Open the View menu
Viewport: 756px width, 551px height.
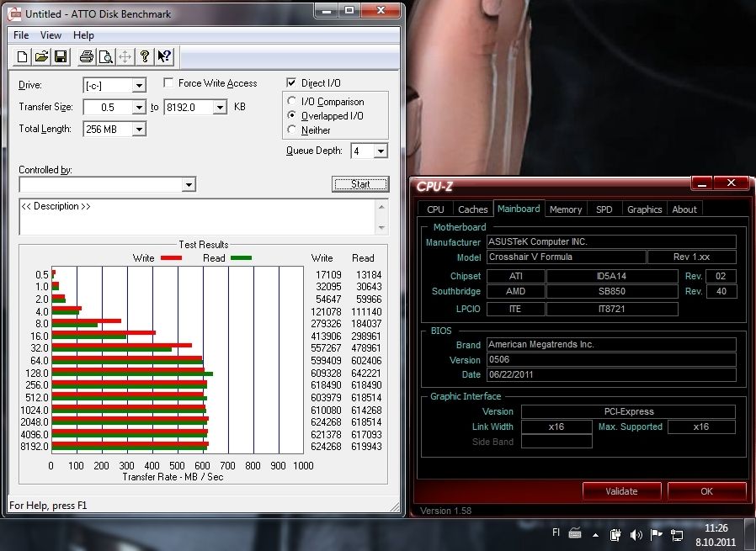(51, 35)
